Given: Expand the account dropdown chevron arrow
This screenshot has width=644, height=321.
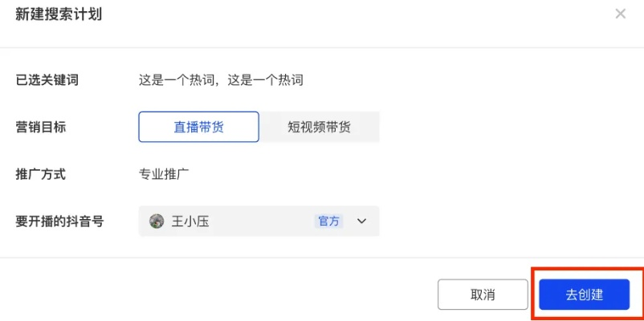Looking at the screenshot, I should 361,221.
